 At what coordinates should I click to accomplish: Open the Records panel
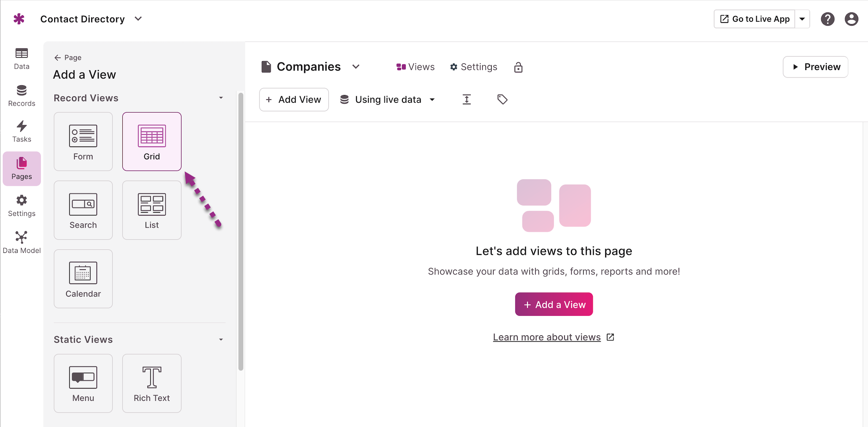pyautogui.click(x=21, y=95)
